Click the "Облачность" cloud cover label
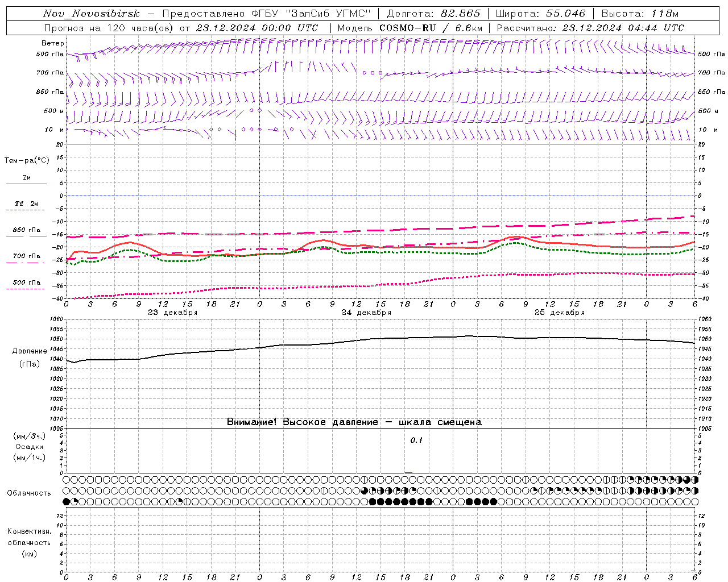Screen dimensions: 728x582 (x=29, y=493)
